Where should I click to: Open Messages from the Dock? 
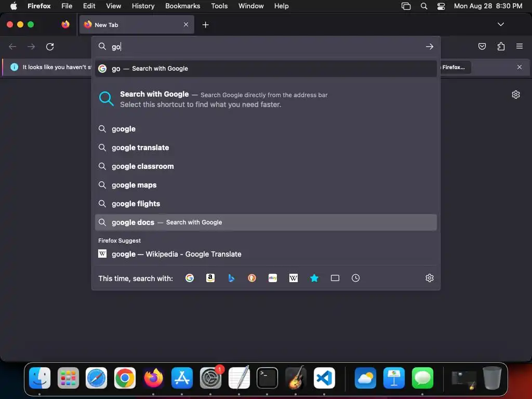click(x=422, y=378)
